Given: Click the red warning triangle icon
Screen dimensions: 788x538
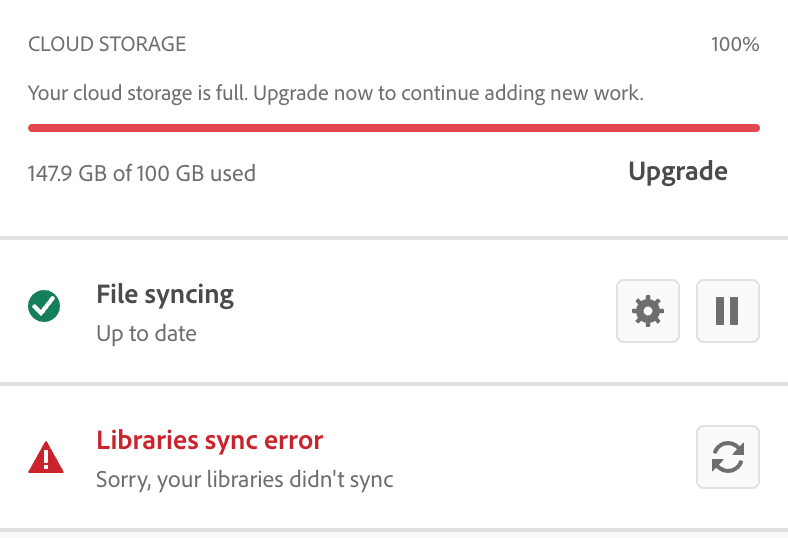Looking at the screenshot, I should pyautogui.click(x=46, y=458).
